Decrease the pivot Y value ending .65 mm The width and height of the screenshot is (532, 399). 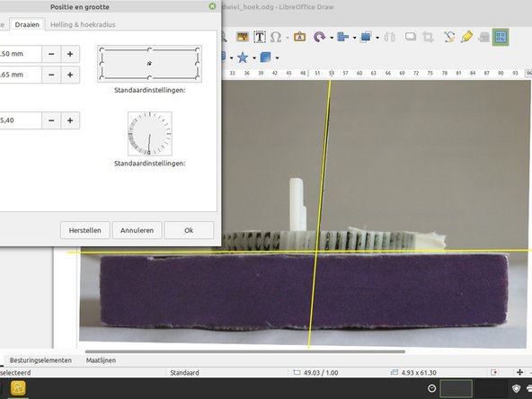51,75
